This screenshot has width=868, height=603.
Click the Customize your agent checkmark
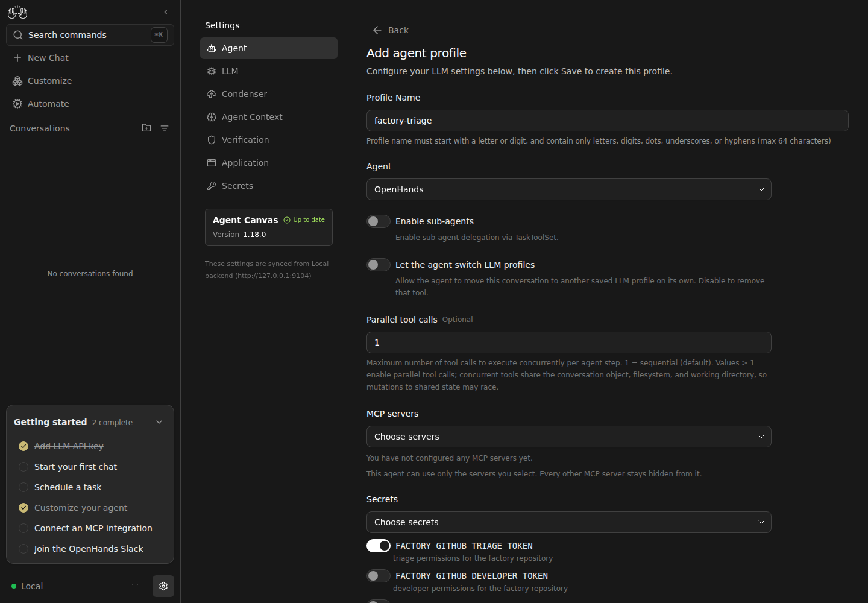pyautogui.click(x=24, y=508)
